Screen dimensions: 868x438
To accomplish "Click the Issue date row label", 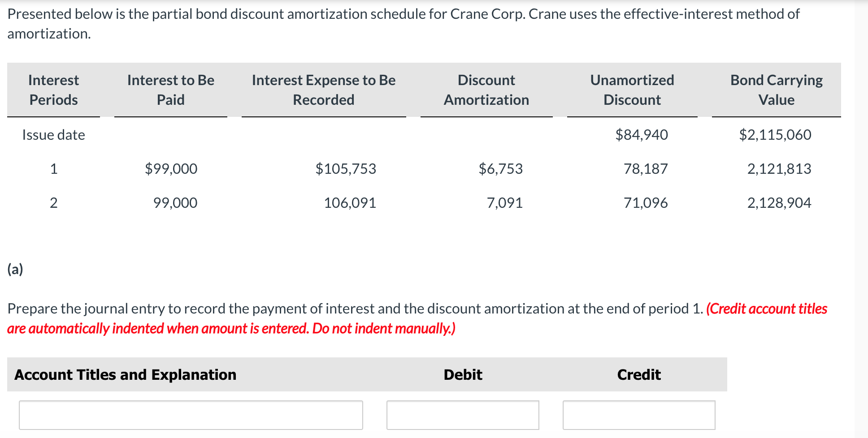I will click(x=53, y=134).
